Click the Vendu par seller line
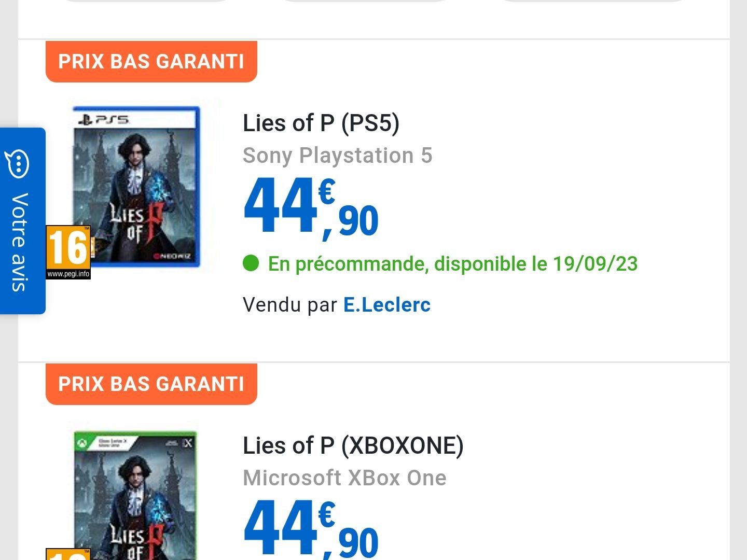The height and width of the screenshot is (560, 747). (x=337, y=305)
